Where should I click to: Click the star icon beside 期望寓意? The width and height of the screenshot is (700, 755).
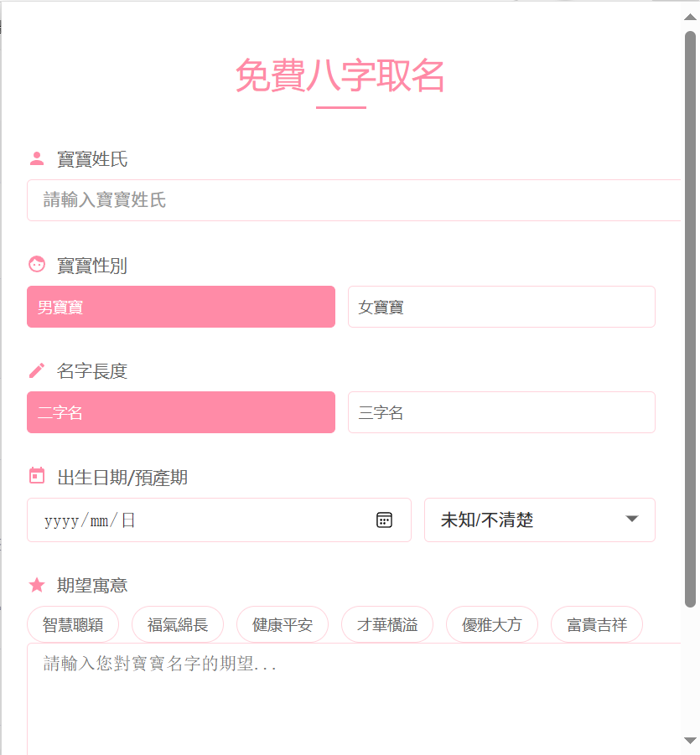coord(36,584)
